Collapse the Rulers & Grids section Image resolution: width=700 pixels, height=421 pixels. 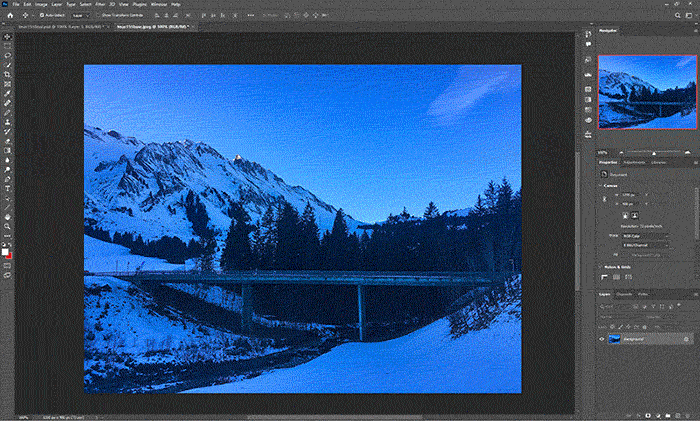(x=600, y=267)
